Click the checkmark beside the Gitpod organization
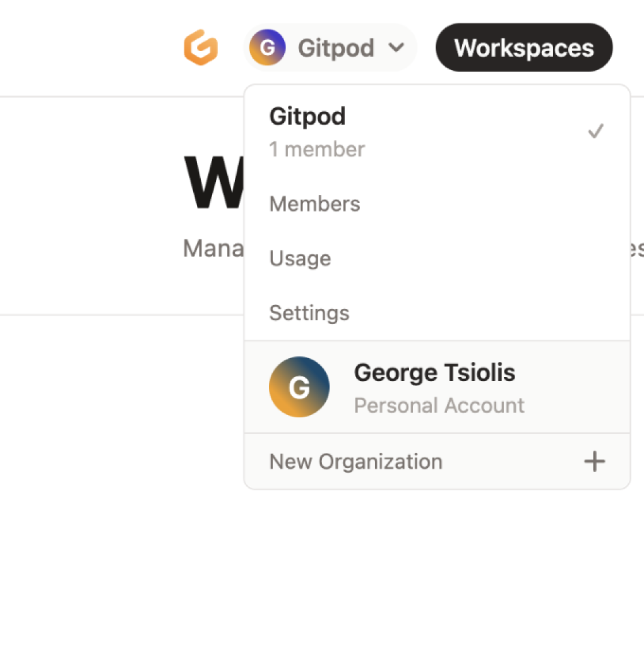The height and width of the screenshot is (669, 644). tap(595, 131)
